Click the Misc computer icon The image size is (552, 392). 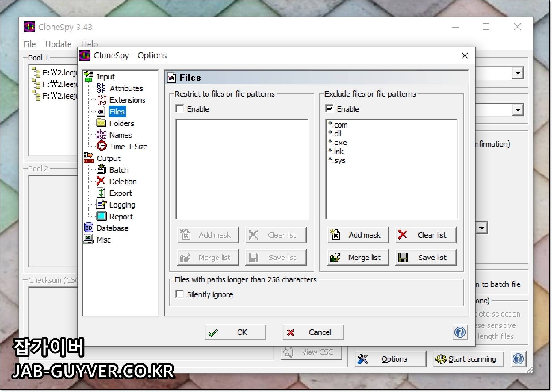tap(88, 239)
